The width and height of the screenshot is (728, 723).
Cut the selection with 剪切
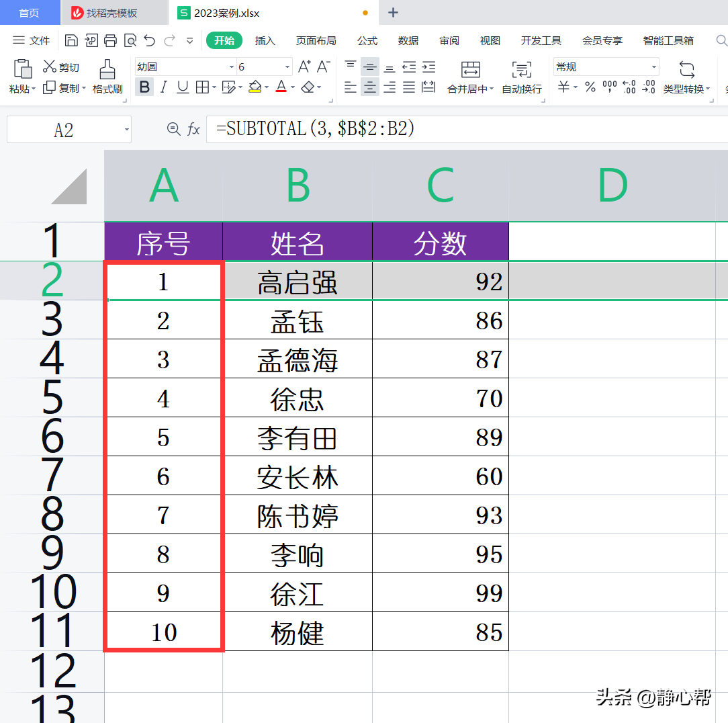click(x=61, y=67)
